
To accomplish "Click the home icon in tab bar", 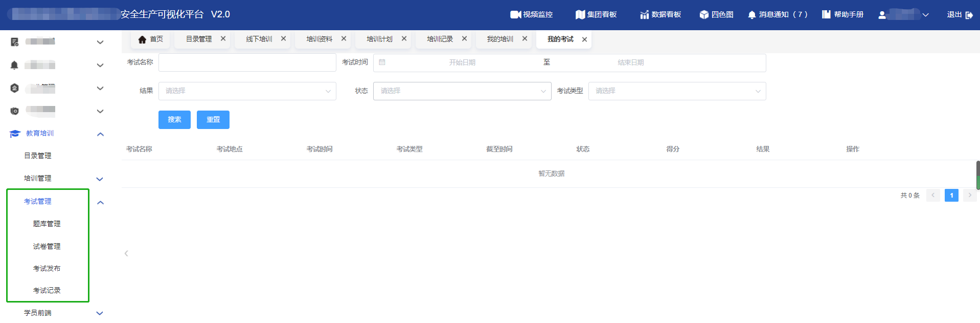I will pos(142,39).
